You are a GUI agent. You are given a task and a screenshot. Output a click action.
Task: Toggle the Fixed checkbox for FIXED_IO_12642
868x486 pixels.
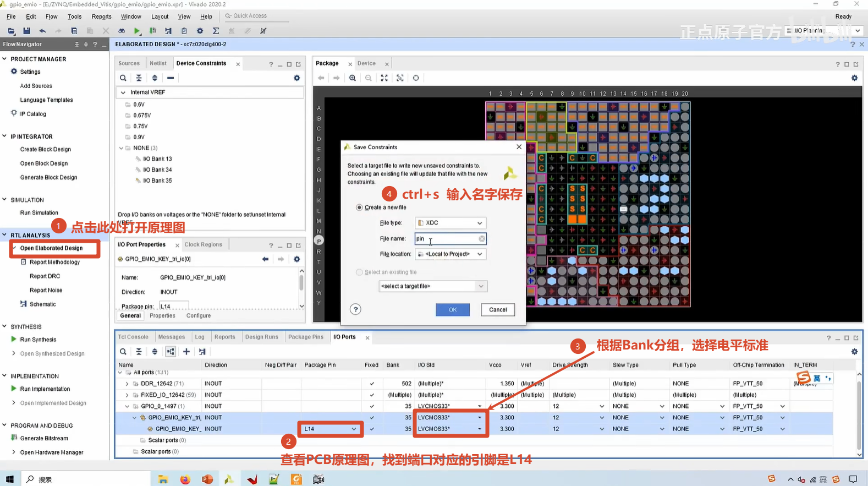point(372,395)
